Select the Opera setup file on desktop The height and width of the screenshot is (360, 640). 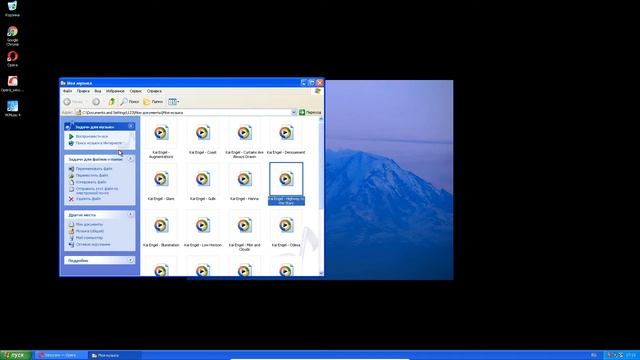click(12, 83)
